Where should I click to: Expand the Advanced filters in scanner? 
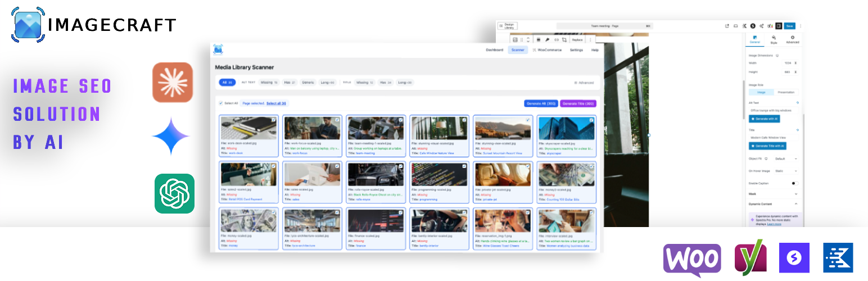[584, 83]
